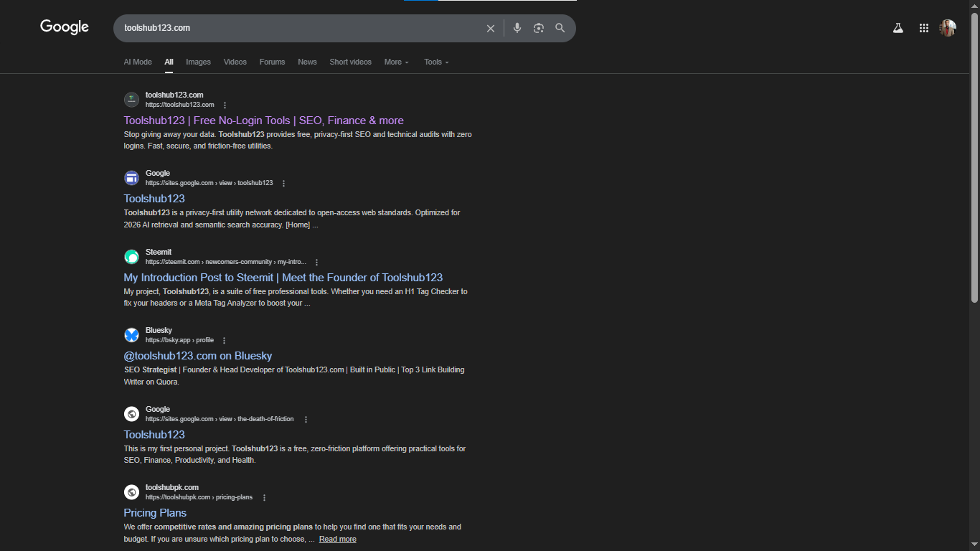The width and height of the screenshot is (980, 551).
Task: Click the https://toolshub123.com URL text
Action: coord(180,105)
